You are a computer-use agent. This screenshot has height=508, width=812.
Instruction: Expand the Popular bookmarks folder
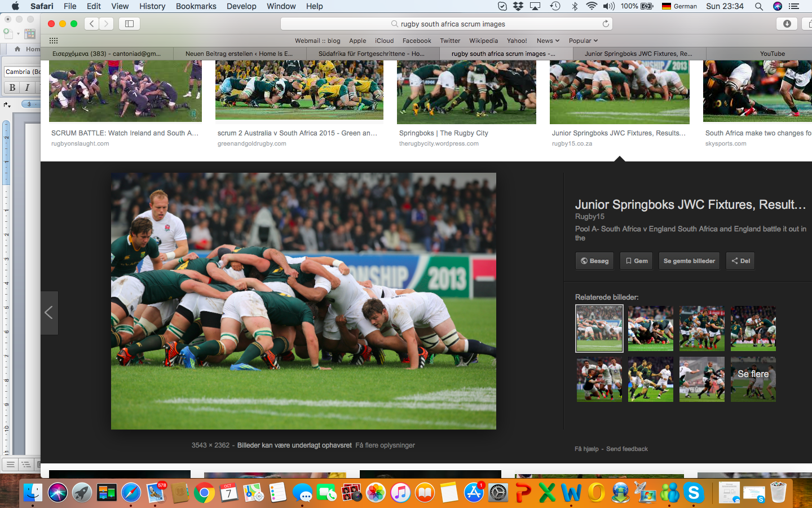coord(583,41)
